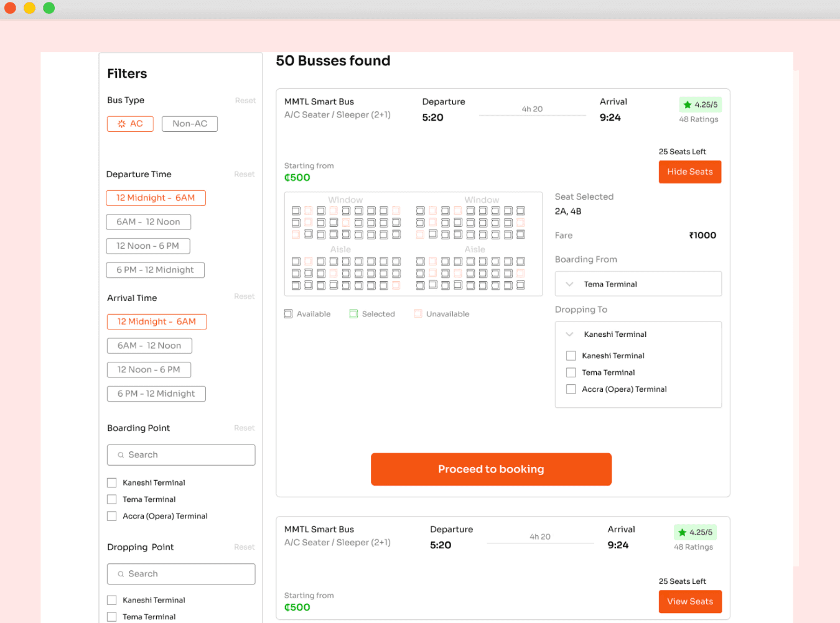Click Proceed to booking
This screenshot has width=840, height=623.
491,469
